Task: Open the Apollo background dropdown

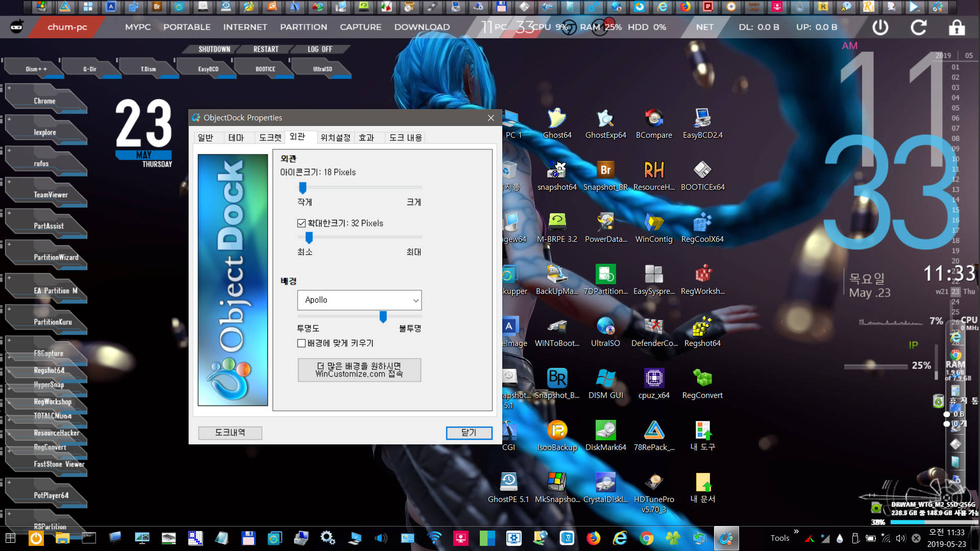Action: [x=359, y=300]
